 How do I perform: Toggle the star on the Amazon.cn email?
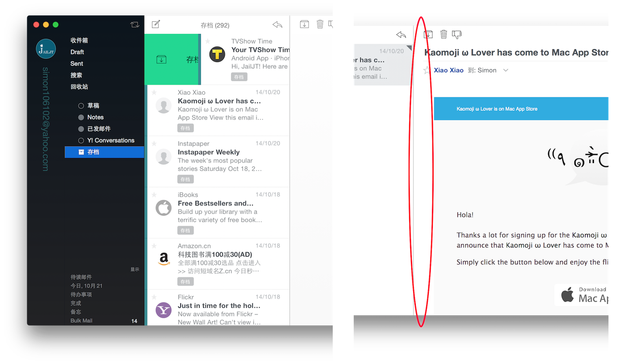point(154,246)
